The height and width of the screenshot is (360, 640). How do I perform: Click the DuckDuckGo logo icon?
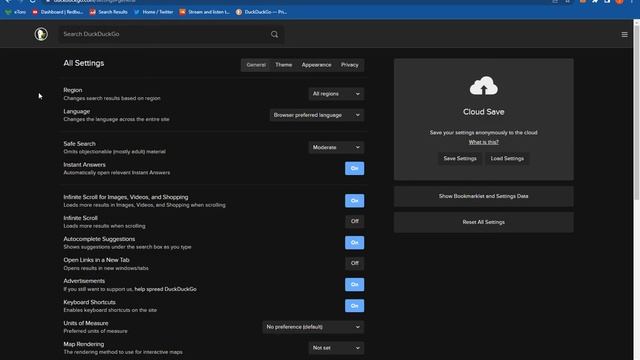click(41, 34)
